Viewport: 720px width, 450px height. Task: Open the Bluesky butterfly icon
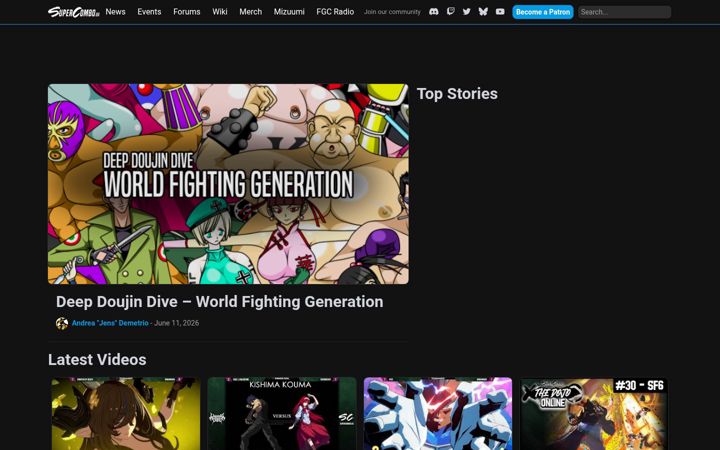point(483,11)
